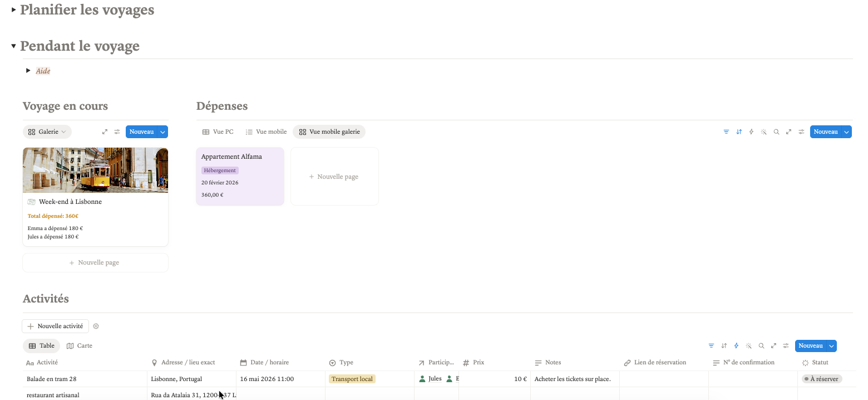Open Week-end à Lisbonne card thumbnail
The width and height of the screenshot is (868, 400).
tap(95, 170)
